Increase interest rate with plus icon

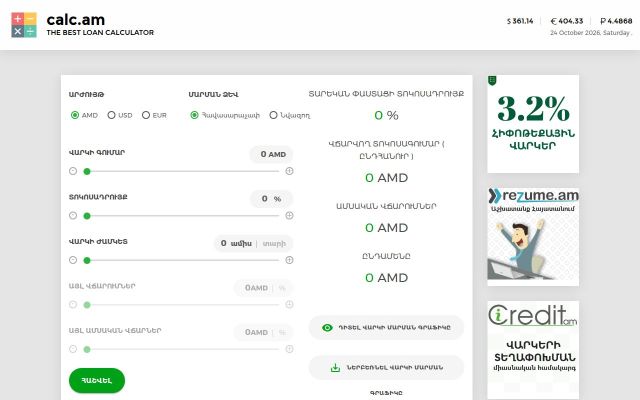[289, 216]
